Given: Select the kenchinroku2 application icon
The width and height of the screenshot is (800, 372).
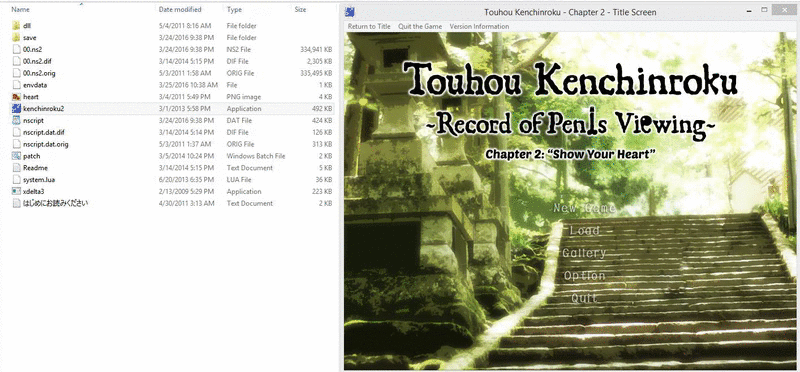Looking at the screenshot, I should coord(15,108).
